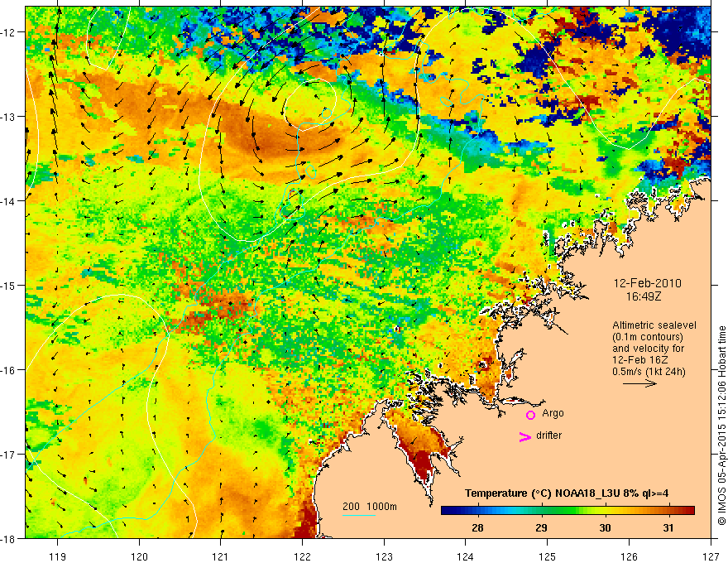
Task: Click the 29 label under the color bar
Action: click(541, 527)
